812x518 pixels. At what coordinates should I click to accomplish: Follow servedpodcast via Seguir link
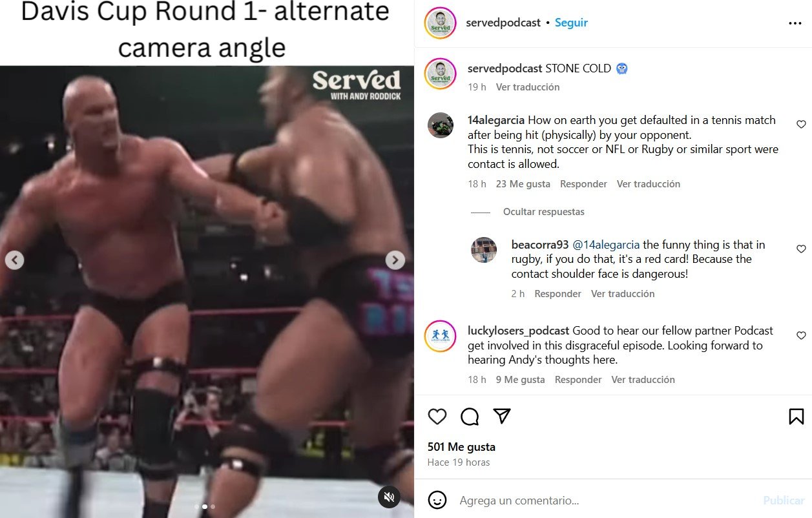coord(571,23)
